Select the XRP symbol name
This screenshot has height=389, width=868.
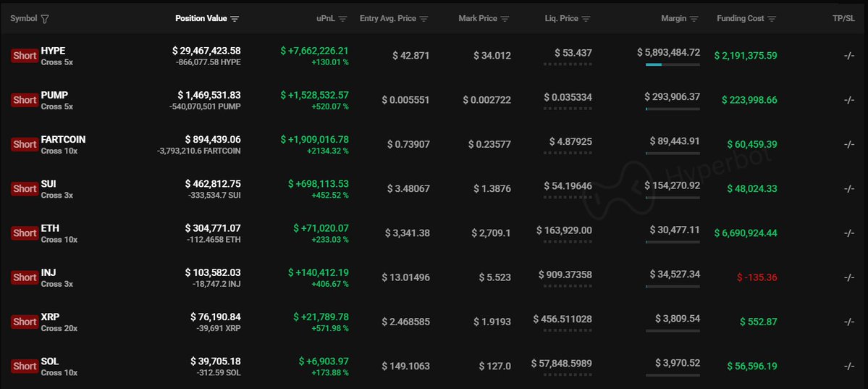50,317
